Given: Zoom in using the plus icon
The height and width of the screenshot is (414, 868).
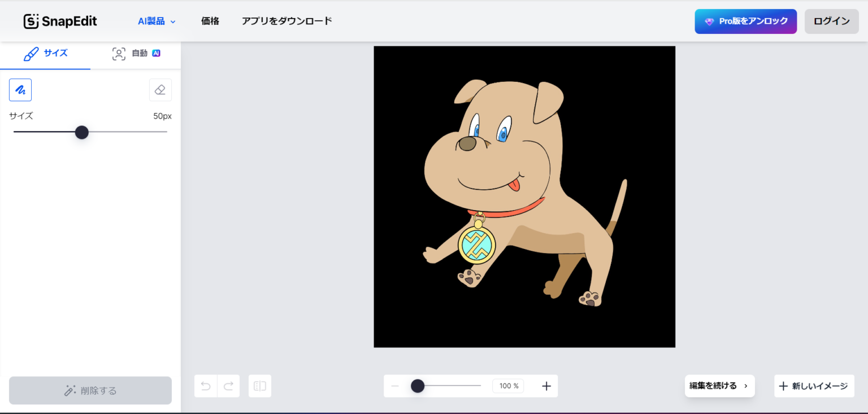Looking at the screenshot, I should (x=546, y=386).
